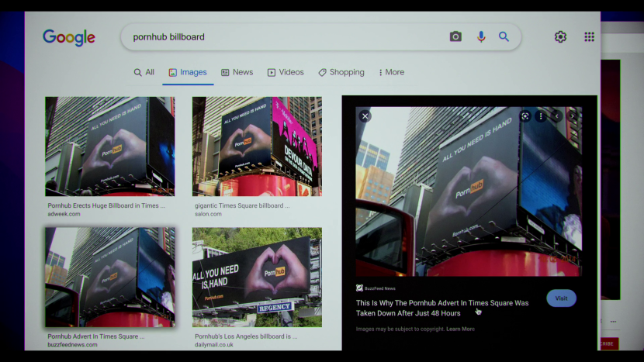Screen dimensions: 644x362
Task: Open the Google settings gear
Action: click(x=560, y=36)
